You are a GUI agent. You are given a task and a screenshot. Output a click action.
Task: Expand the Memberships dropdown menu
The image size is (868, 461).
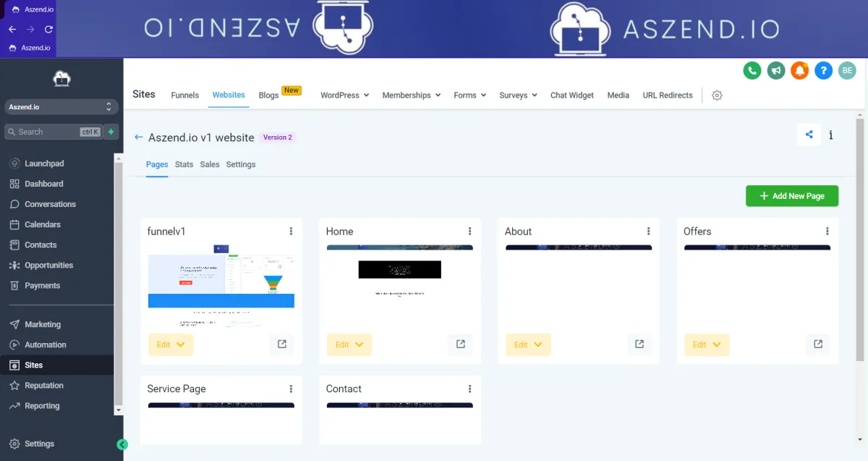click(412, 96)
